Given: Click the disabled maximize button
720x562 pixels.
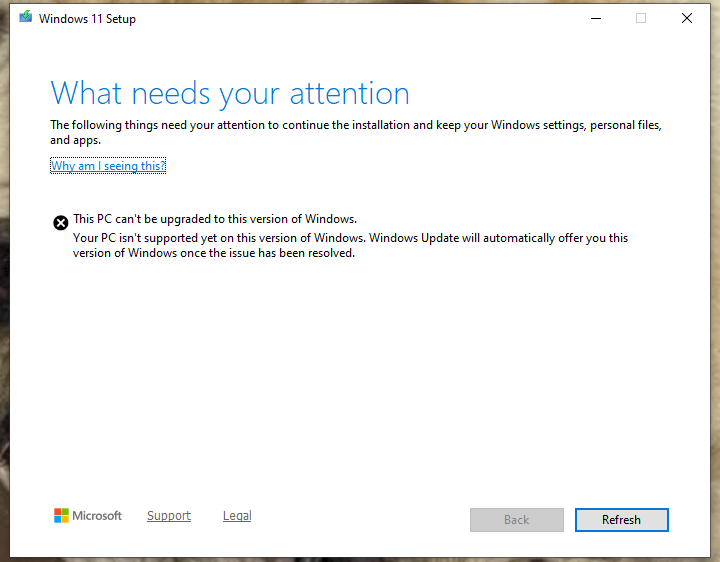Looking at the screenshot, I should [641, 18].
